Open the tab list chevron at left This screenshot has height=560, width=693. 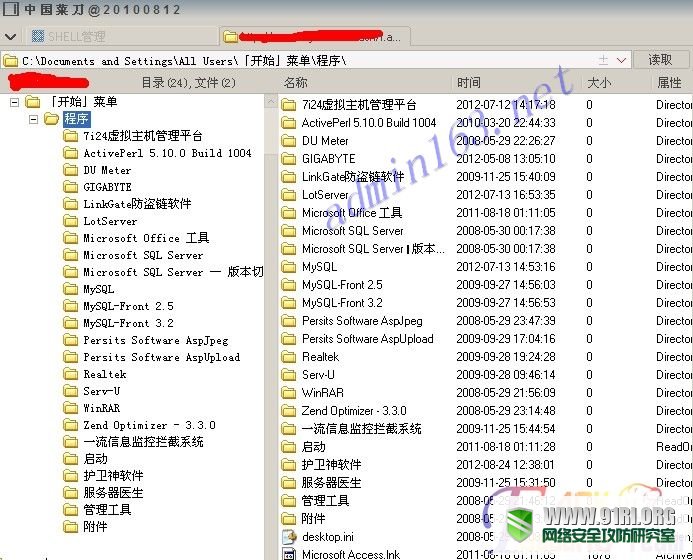(10, 37)
